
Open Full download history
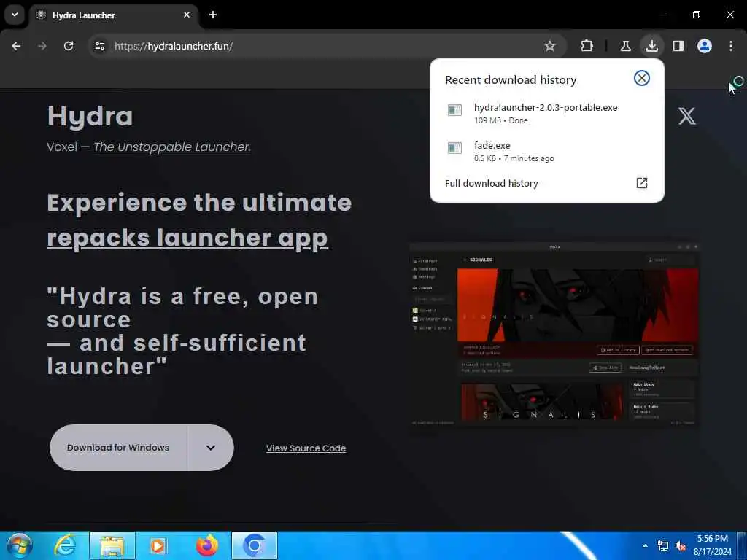coord(546,183)
